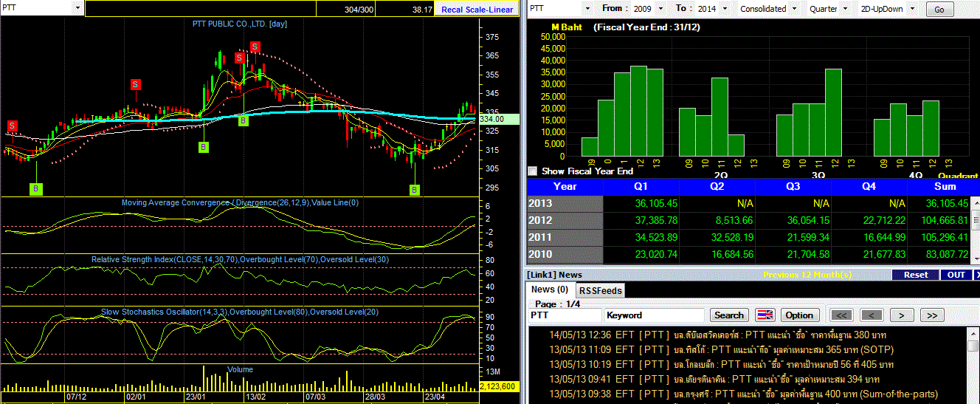Select the 2011 year row label
The image size is (980, 404).
pyautogui.click(x=565, y=237)
